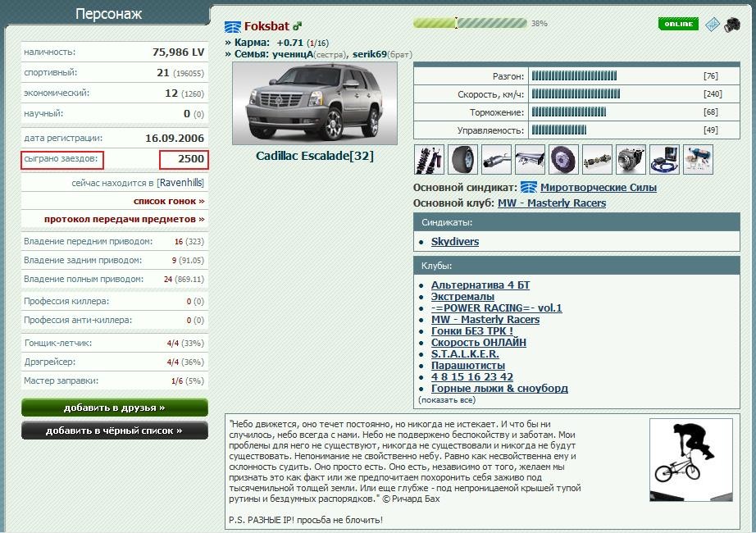This screenshot has width=756, height=533.
Task: Open the camera photo icon
Action: 732,25
